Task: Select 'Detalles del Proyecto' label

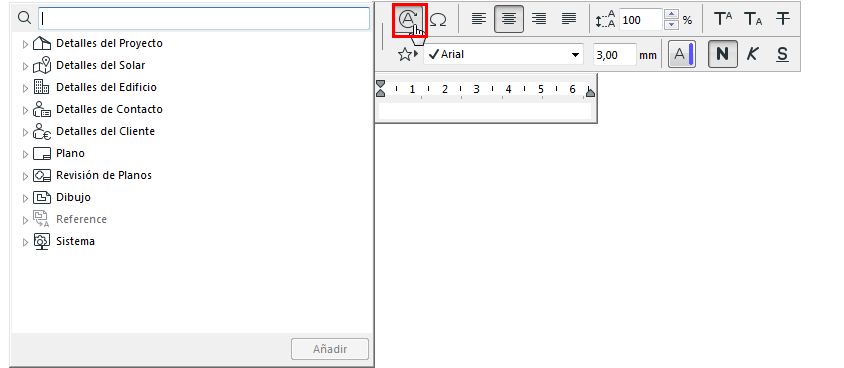Action: (109, 43)
